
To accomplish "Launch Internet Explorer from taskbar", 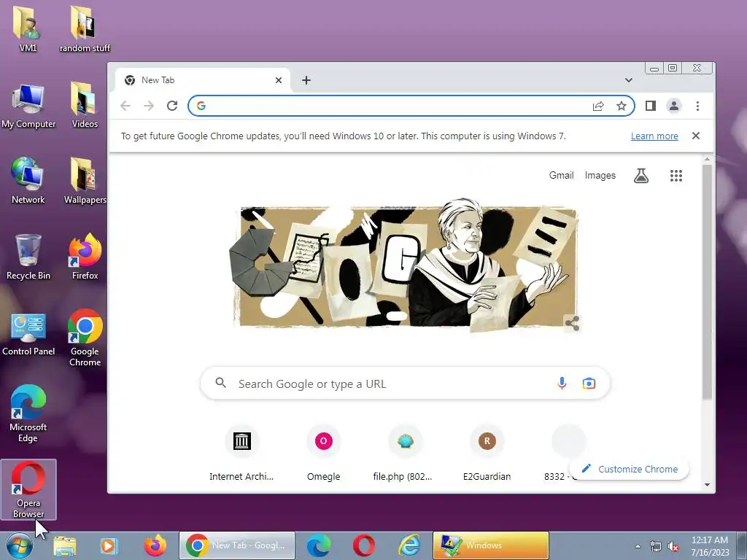I will tap(409, 545).
